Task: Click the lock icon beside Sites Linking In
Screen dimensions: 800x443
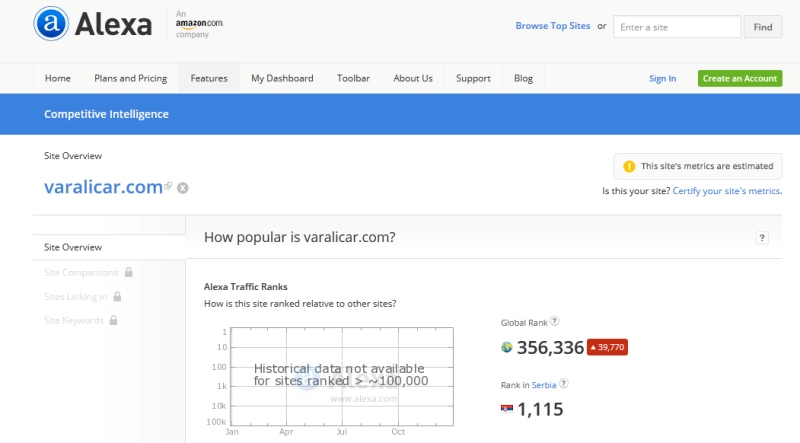Action: coord(117,296)
